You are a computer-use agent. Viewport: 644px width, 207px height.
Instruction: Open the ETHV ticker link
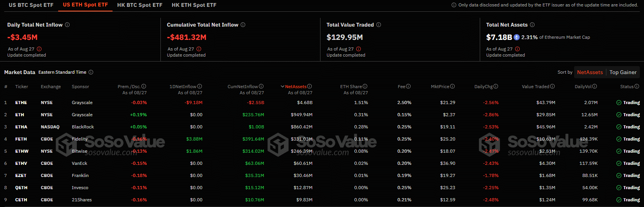21,163
